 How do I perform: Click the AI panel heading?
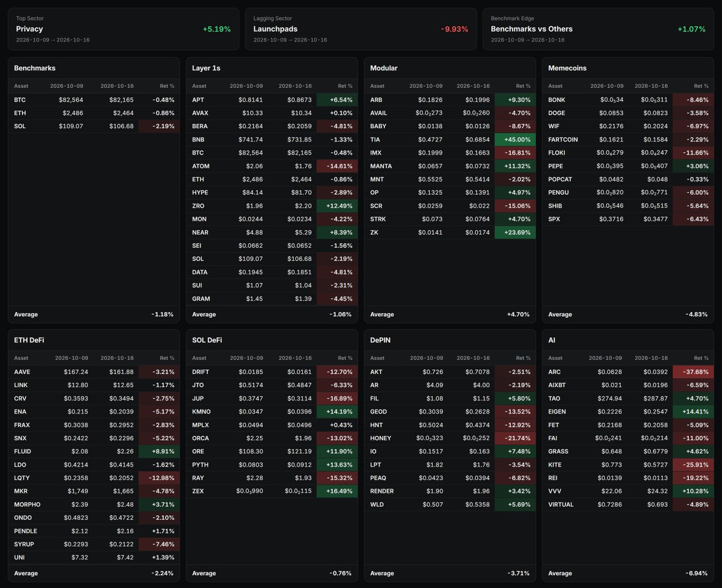tap(551, 340)
